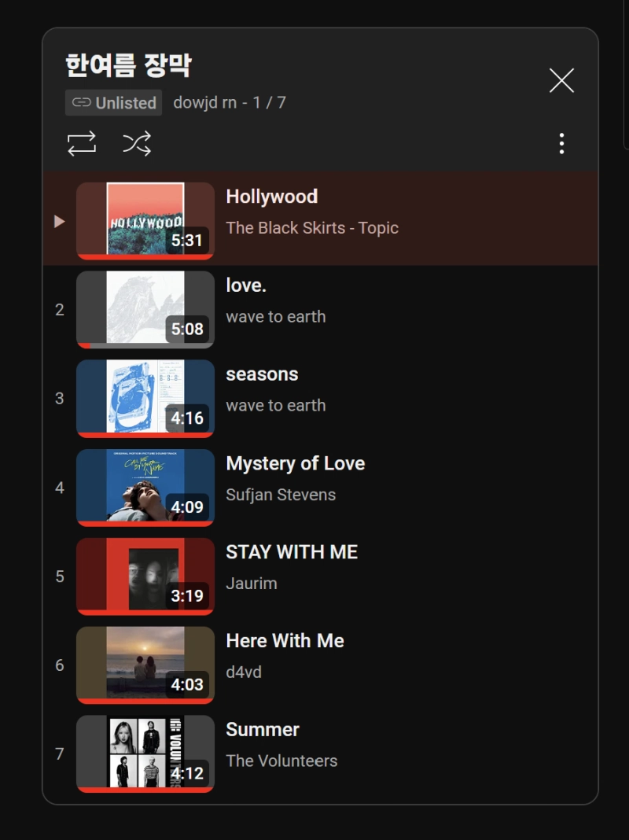
Task: Click the playlist title 한여름 장막
Action: (128, 65)
